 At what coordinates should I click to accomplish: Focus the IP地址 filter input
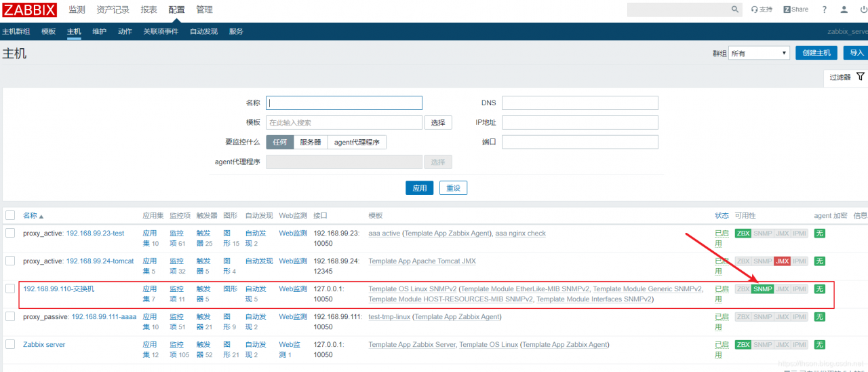580,122
